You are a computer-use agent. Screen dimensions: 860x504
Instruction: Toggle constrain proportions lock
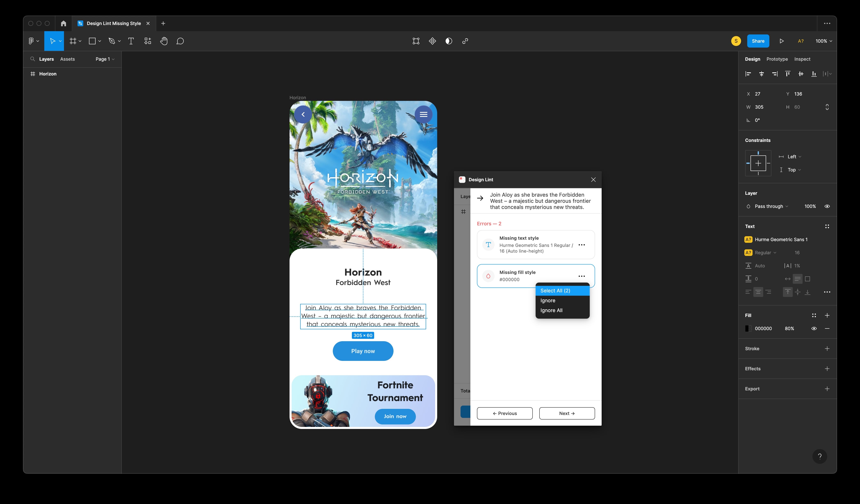click(827, 107)
